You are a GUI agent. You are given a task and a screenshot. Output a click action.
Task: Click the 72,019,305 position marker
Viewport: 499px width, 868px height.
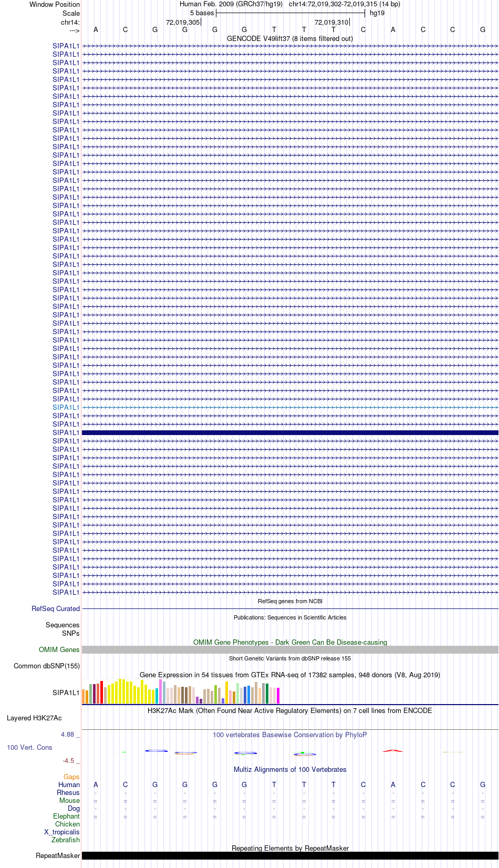point(183,22)
